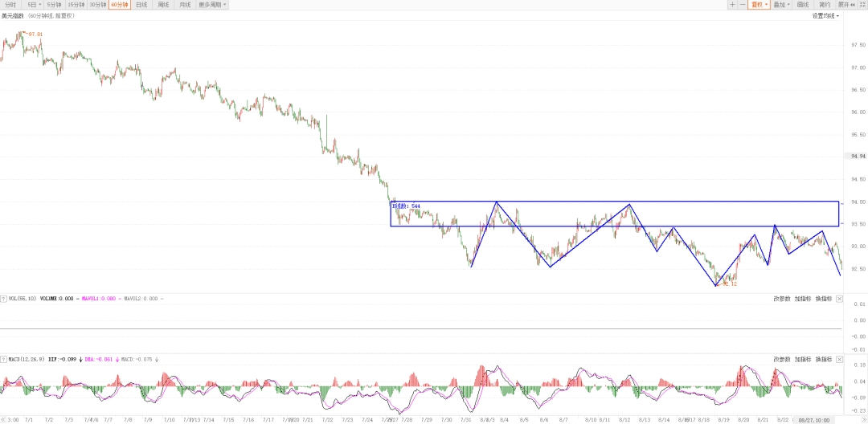Click the MACD panel help question icon
This screenshot has width=868, height=424.
click(x=4, y=359)
